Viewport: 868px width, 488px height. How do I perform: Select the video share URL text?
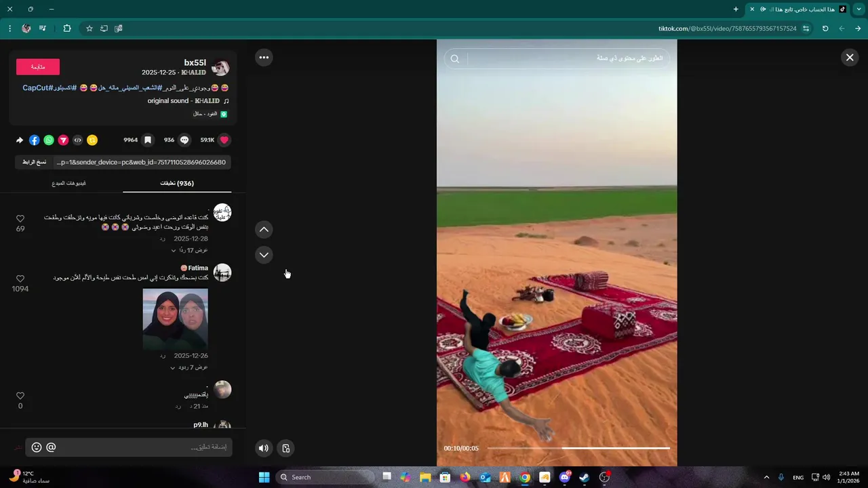pos(142,162)
